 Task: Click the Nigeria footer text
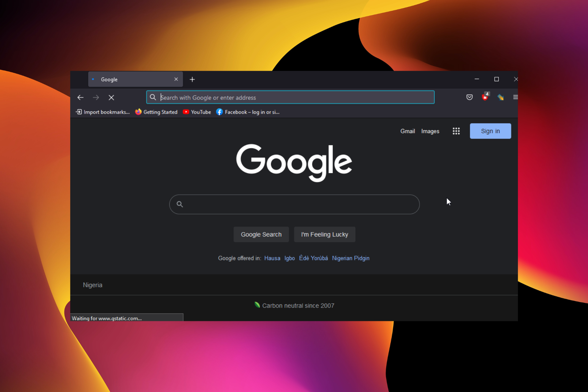point(92,285)
